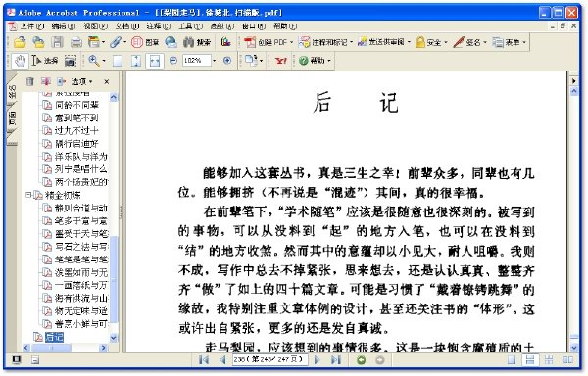
Task: Open the zoom percentage dropdown arrow
Action: [214, 61]
